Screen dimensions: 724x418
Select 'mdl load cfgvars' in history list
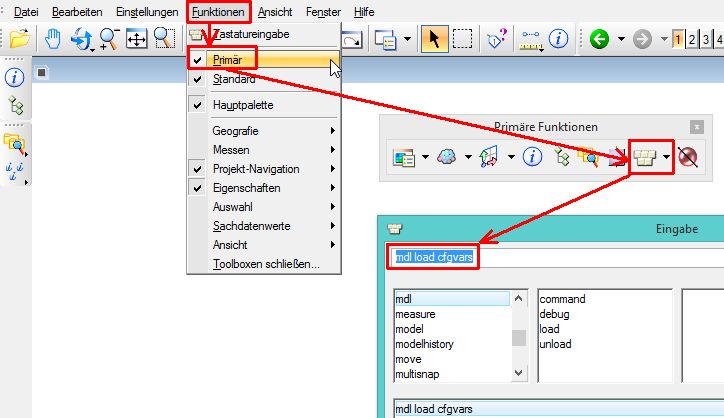(x=559, y=409)
